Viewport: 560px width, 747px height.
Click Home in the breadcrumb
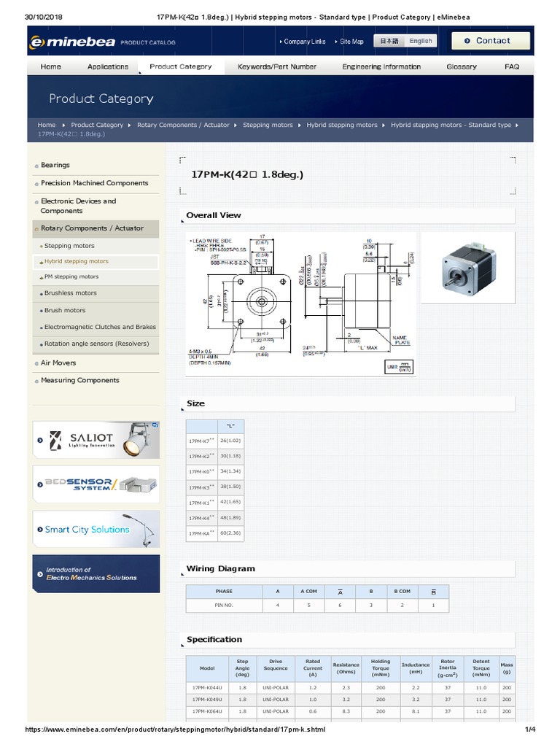click(47, 125)
